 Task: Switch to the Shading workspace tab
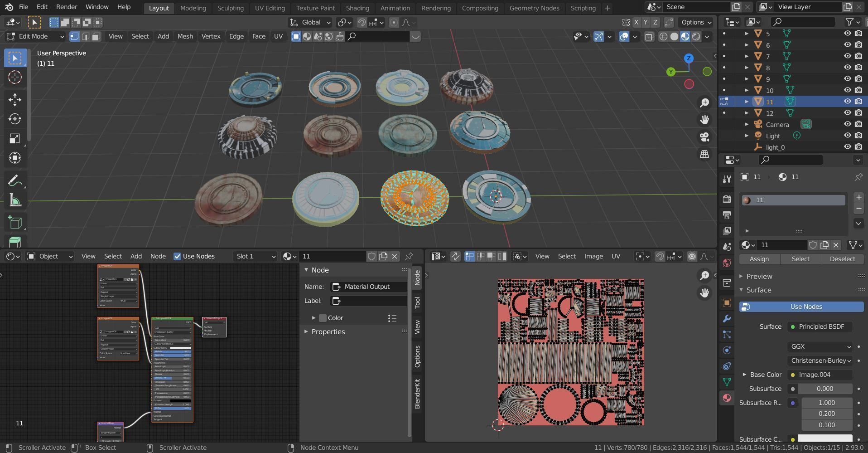click(x=357, y=8)
